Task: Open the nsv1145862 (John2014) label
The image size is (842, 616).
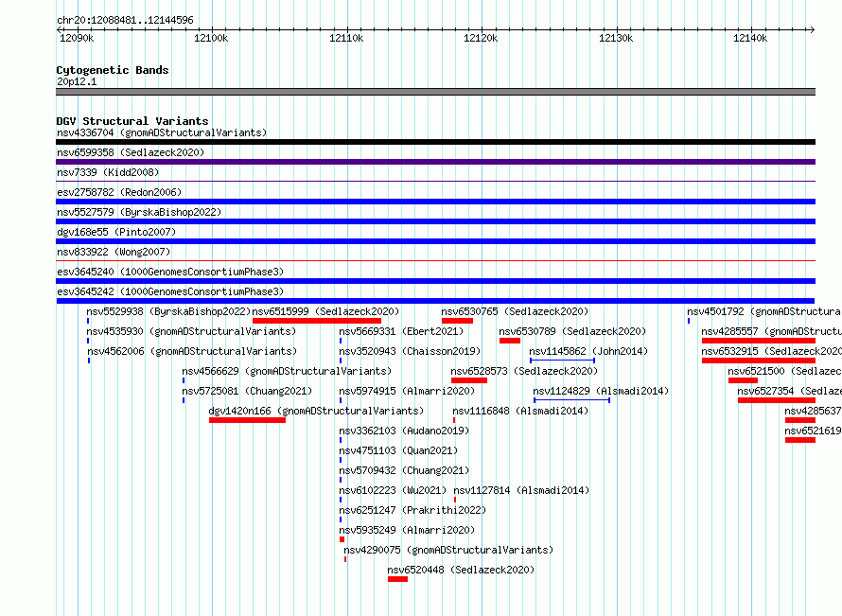Action: [x=588, y=351]
